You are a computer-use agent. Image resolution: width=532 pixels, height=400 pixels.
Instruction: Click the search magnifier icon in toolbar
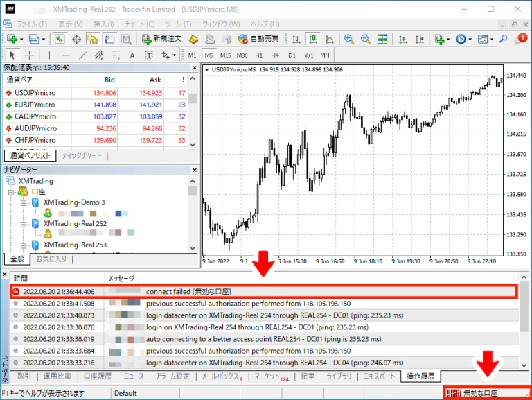tap(504, 39)
